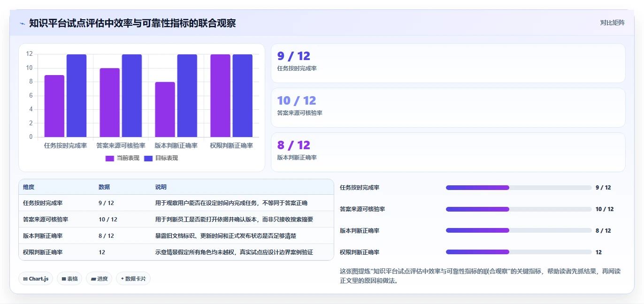Screen dimensions: 644x304
Task: Click the 表格 tag
Action: pos(69,279)
